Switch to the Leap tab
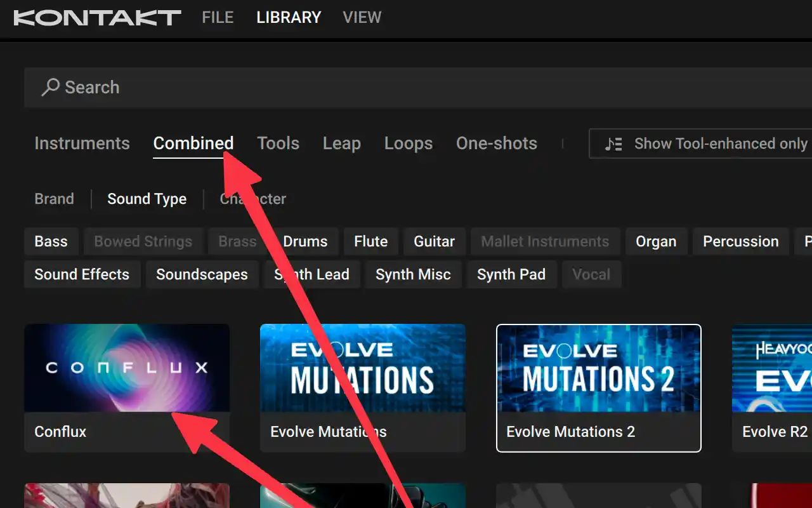Screen dimensions: 812x508 [x=341, y=144]
